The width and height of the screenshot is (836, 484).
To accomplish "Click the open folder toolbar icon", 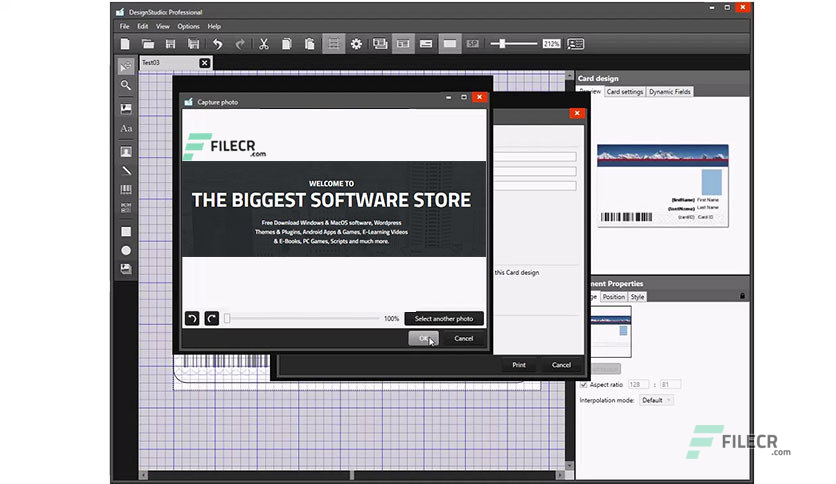I will tap(148, 44).
